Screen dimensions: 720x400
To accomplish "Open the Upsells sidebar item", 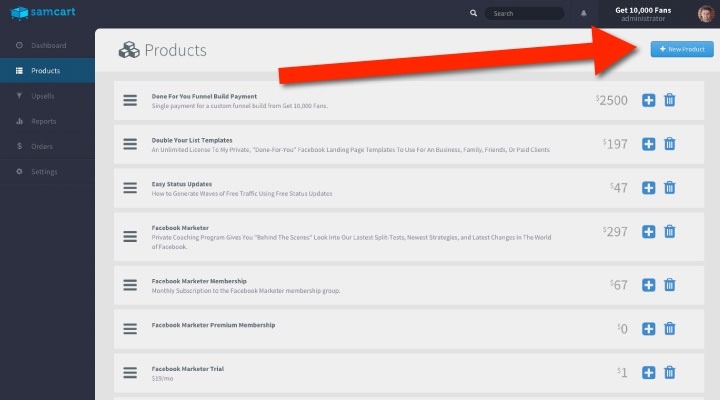I will [x=47, y=96].
